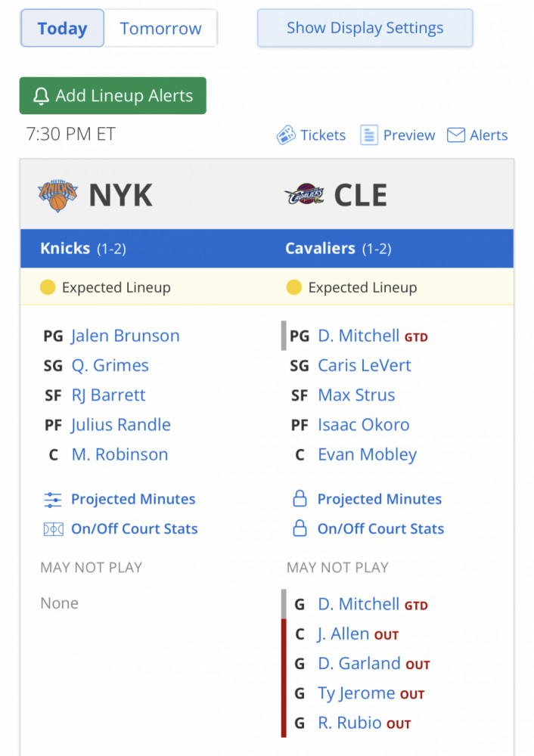Viewport: 534px width, 756px height.
Task: Open the Preview document icon
Action: click(x=369, y=135)
